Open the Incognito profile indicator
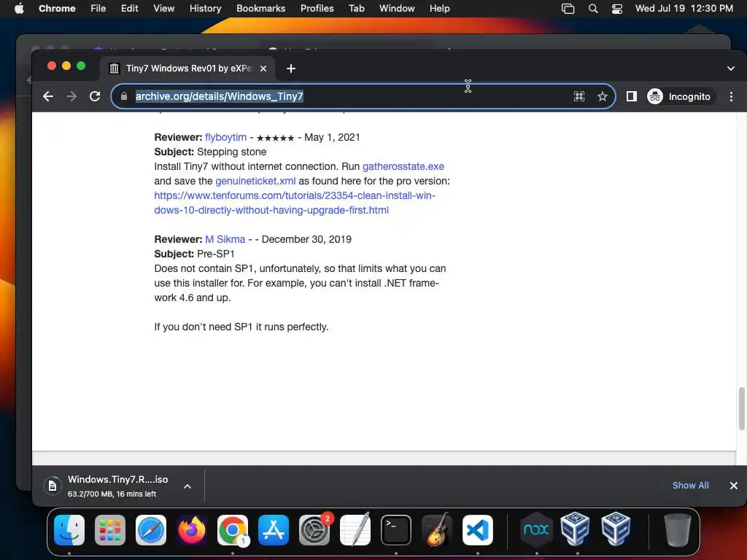 coord(681,97)
